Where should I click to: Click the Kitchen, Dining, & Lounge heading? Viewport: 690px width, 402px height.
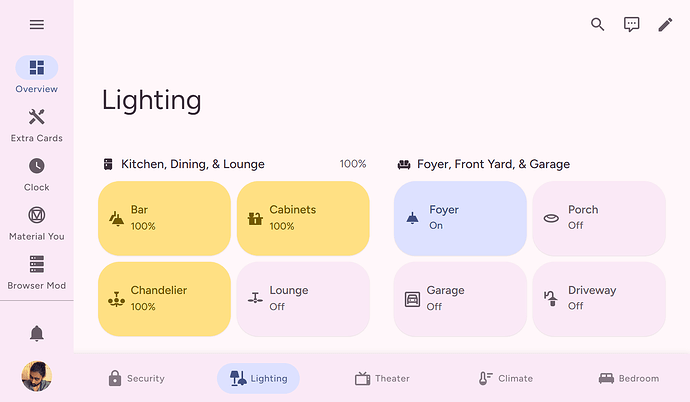(193, 164)
